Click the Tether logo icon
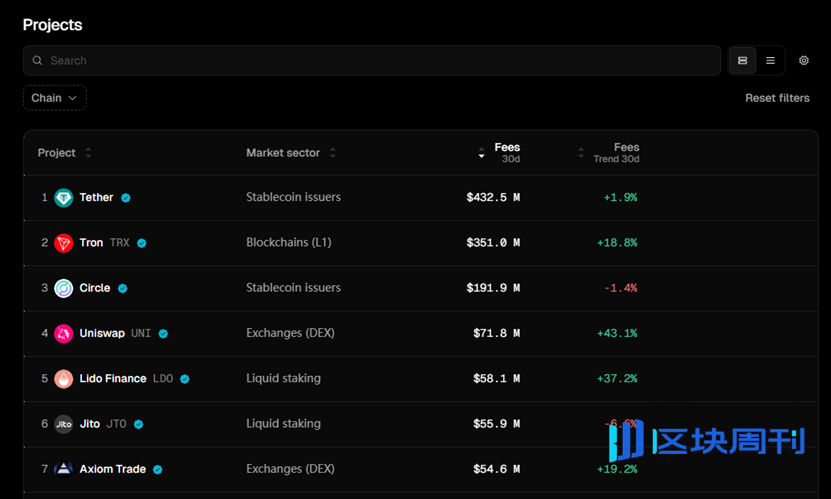 [64, 198]
